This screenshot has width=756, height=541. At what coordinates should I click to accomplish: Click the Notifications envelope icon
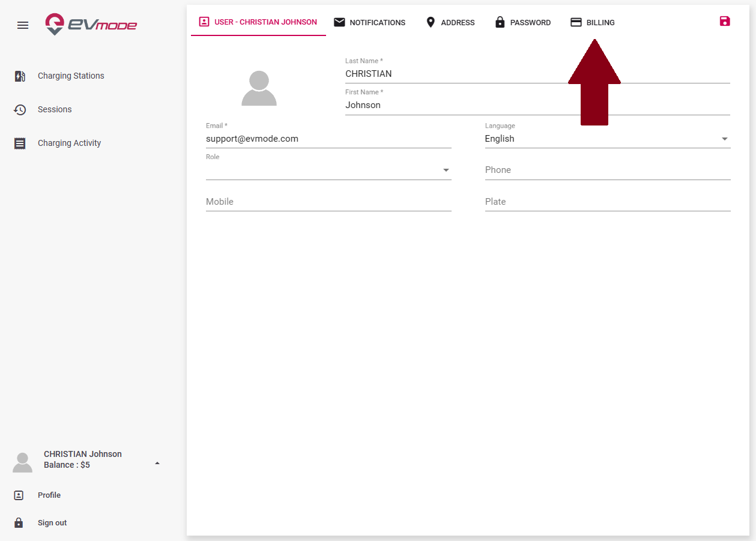(x=339, y=22)
